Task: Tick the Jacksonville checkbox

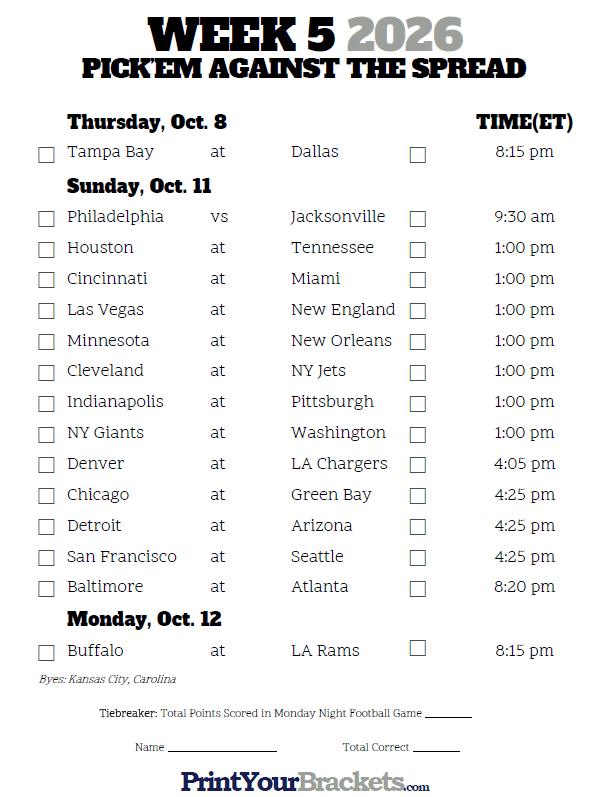Action: tap(418, 219)
